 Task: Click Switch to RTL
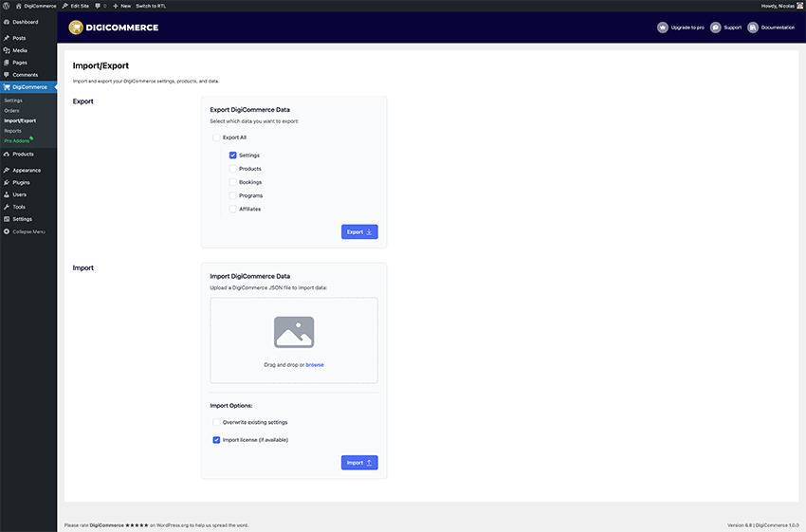click(151, 6)
